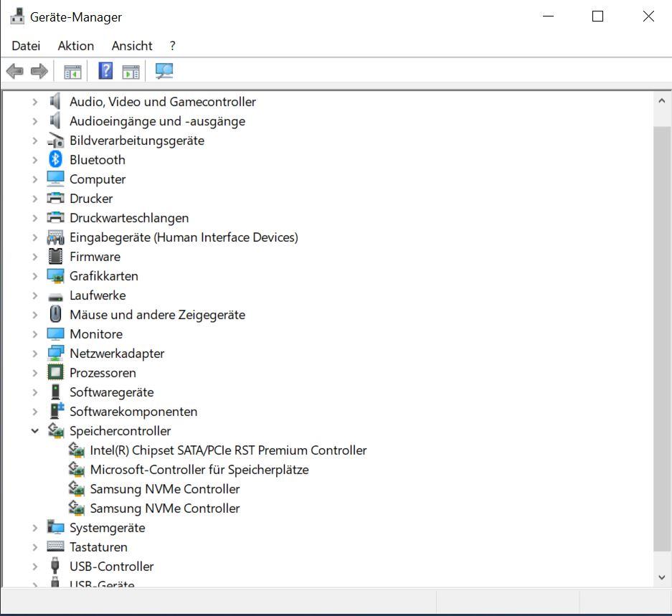The height and width of the screenshot is (616, 672).
Task: Click the Bildverarbeitungsgeräte camera icon
Action: coord(55,140)
